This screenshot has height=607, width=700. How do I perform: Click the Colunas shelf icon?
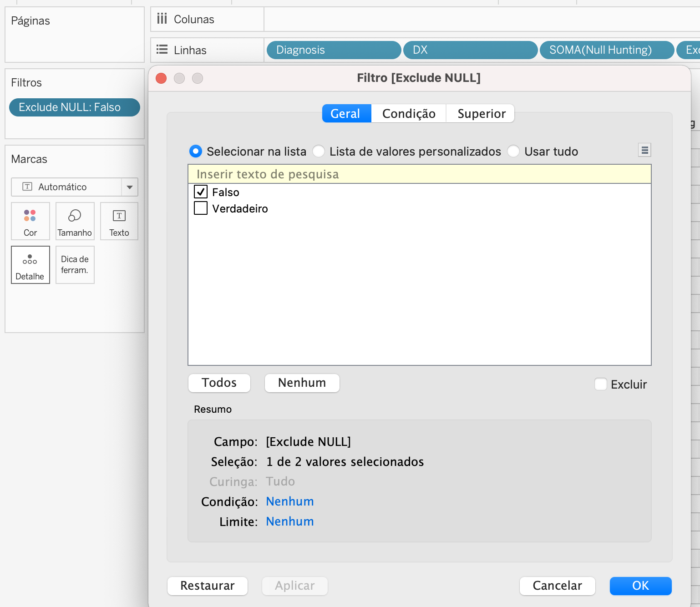[x=162, y=19]
